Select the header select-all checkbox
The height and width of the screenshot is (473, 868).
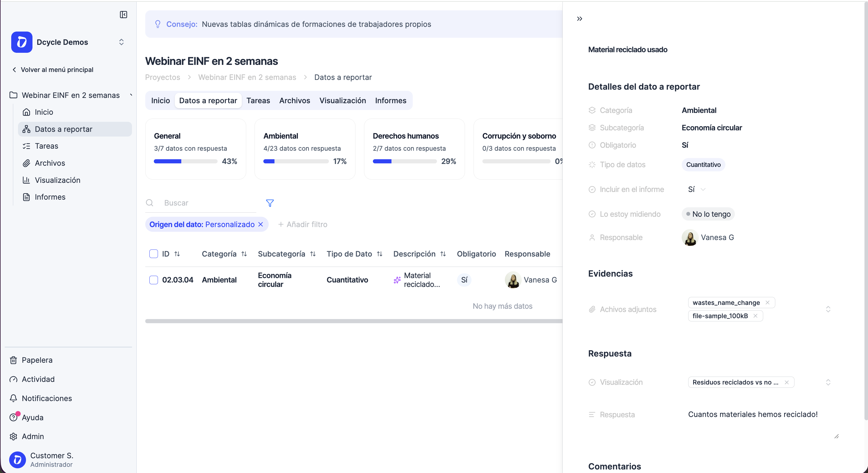pyautogui.click(x=154, y=254)
